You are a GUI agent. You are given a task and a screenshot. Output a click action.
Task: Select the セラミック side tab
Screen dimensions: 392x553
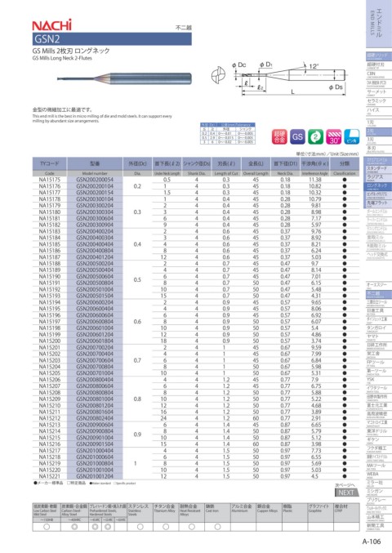tap(379, 101)
